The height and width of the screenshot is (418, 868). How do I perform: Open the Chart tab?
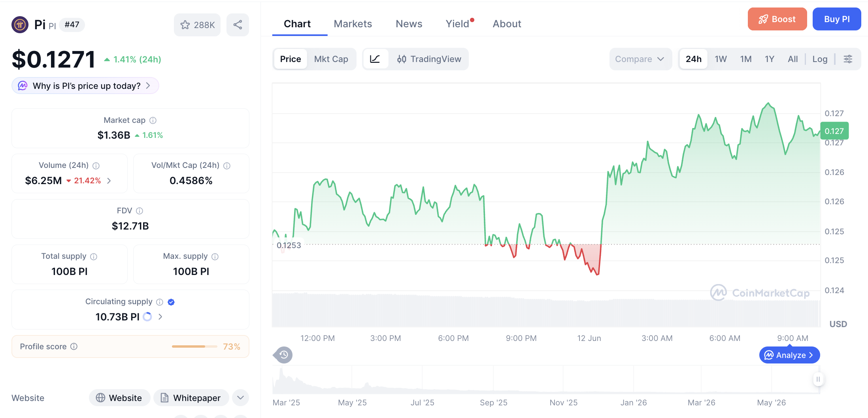[297, 24]
